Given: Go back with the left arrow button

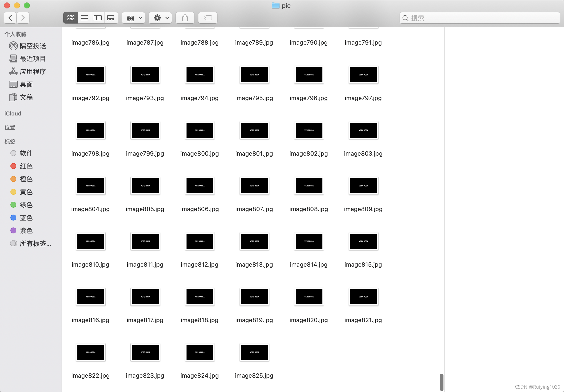Looking at the screenshot, I should [10, 18].
